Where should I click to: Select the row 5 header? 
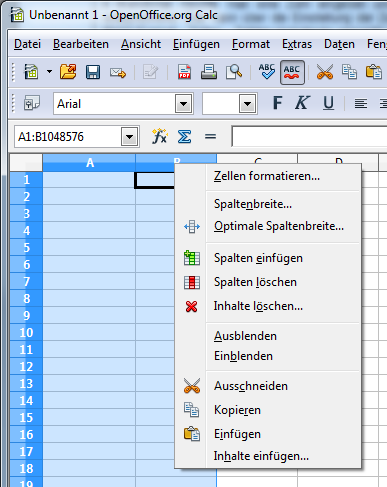(x=26, y=247)
